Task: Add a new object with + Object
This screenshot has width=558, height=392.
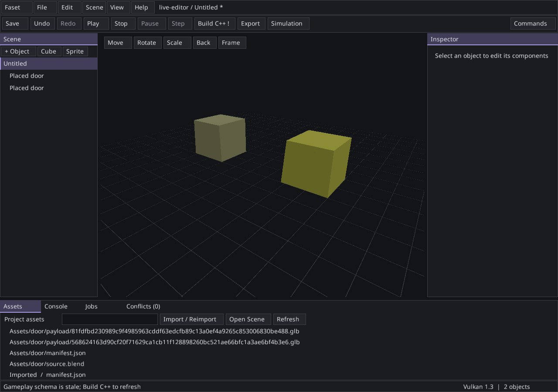Action: [18, 51]
